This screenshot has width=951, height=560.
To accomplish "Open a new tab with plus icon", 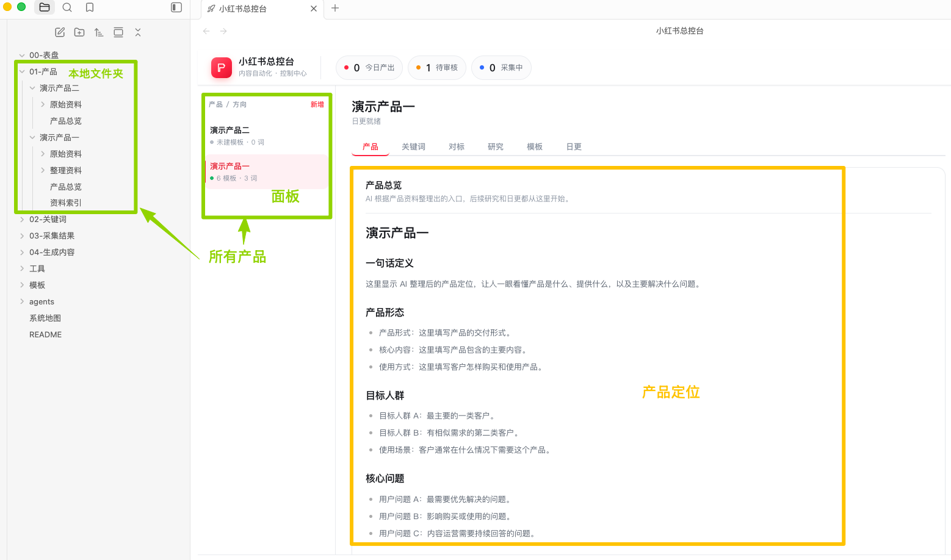I will click(335, 8).
